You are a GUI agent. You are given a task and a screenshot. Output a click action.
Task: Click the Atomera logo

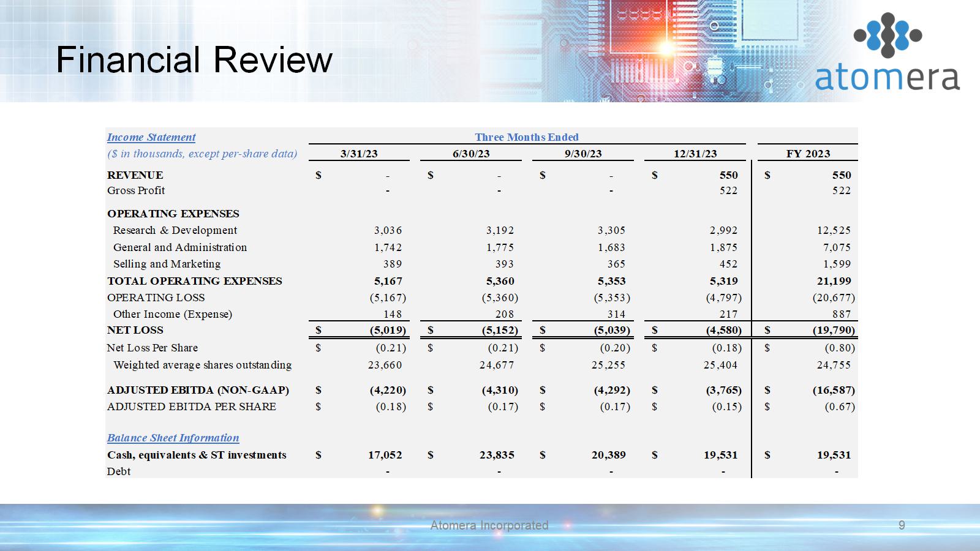pos(887,53)
